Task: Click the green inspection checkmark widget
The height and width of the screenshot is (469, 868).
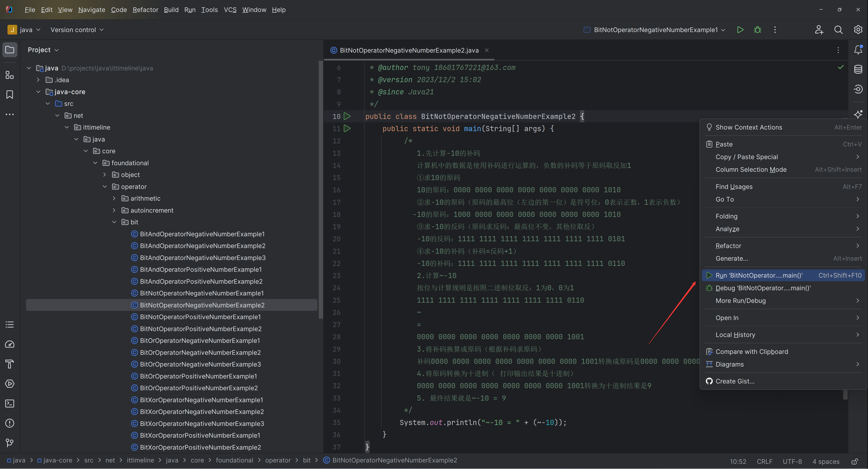Action: pos(841,67)
